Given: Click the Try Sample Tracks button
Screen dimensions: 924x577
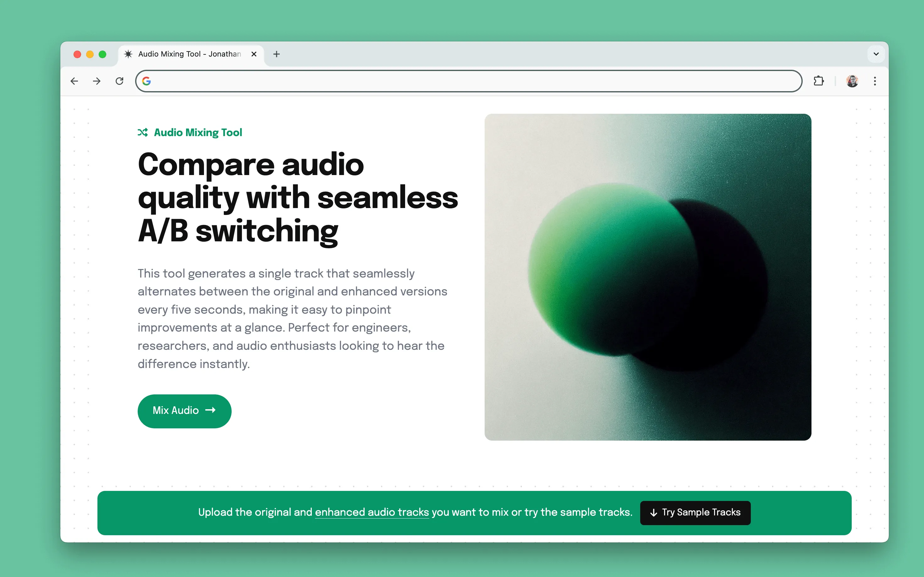Looking at the screenshot, I should 695,513.
